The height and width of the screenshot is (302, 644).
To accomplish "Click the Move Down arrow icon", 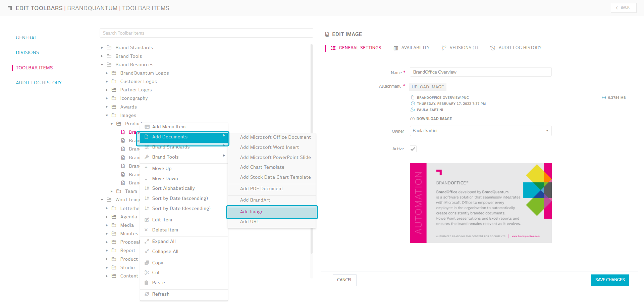I will point(146,179).
